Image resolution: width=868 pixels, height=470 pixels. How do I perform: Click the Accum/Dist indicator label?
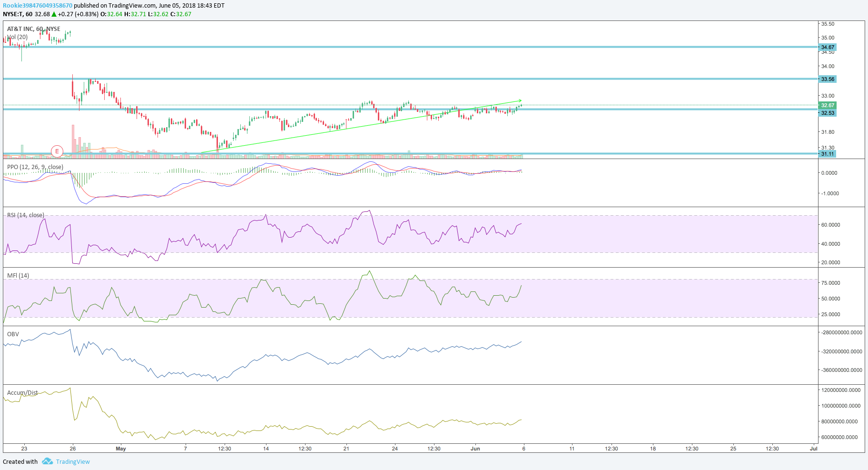click(x=22, y=392)
